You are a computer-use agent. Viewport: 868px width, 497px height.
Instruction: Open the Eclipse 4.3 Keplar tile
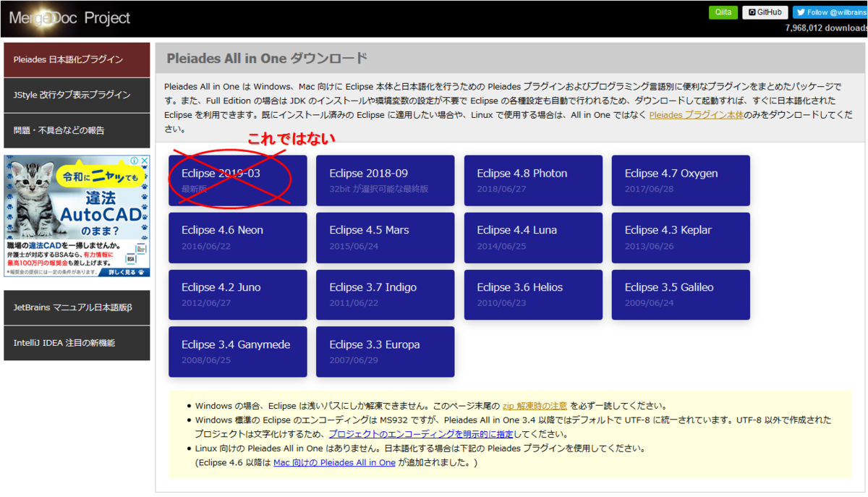pos(681,237)
